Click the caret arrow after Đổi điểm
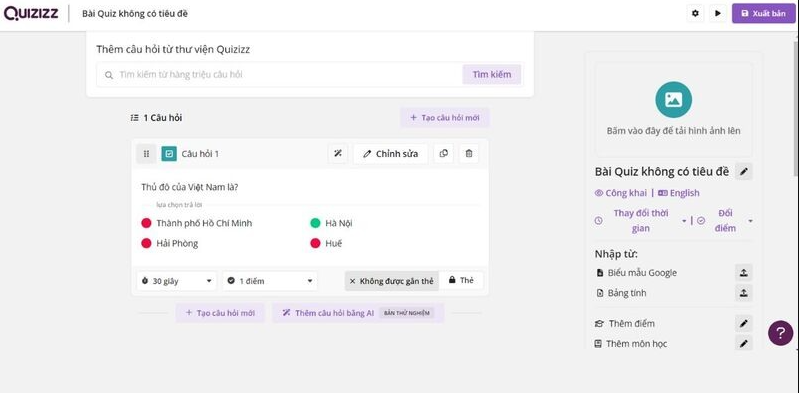This screenshot has width=799, height=393. point(750,221)
